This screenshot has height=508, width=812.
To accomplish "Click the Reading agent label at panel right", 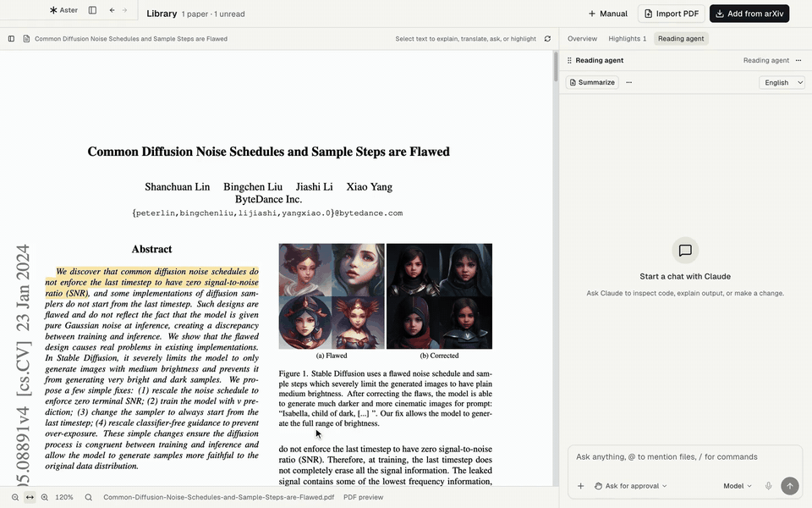I will point(766,61).
